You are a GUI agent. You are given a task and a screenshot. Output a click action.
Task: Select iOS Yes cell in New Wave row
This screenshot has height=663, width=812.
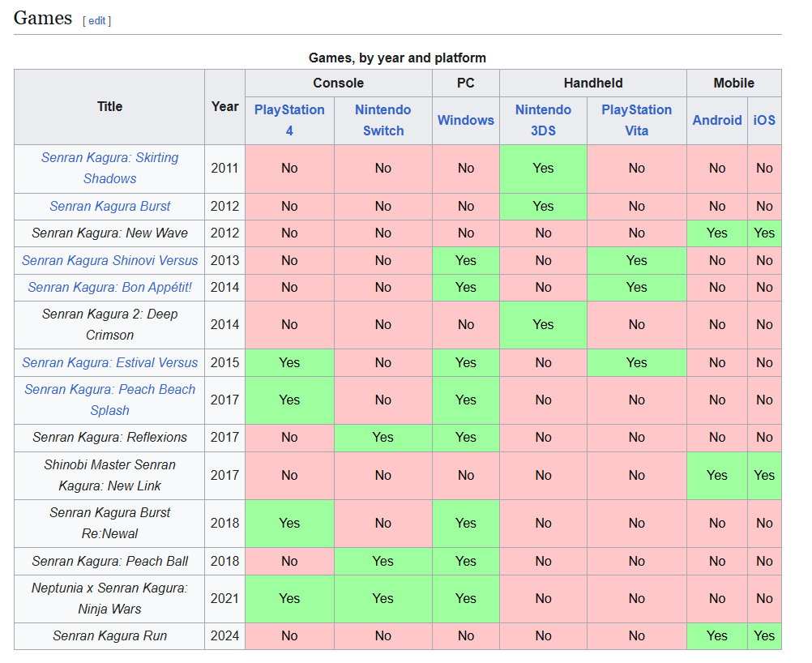(x=764, y=233)
